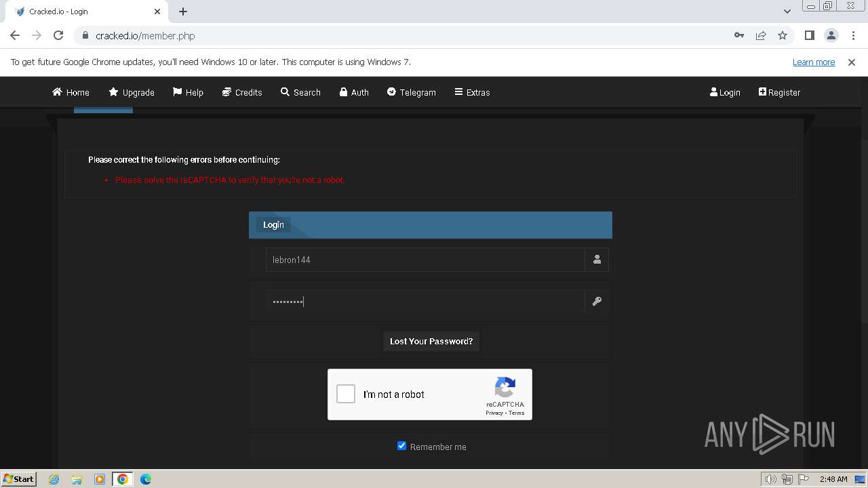868x488 pixels.
Task: Click the Windows Start button
Action: point(18,479)
